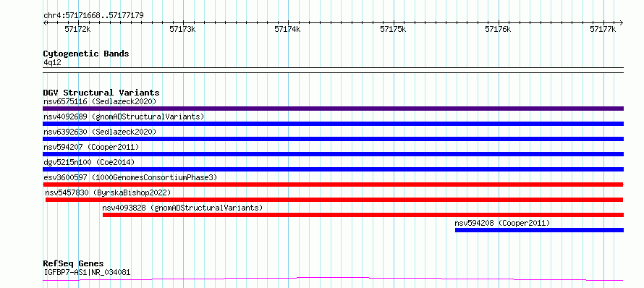644x288 pixels.
Task: Click the left arrowhead of the ruler
Action: (x=45, y=23)
